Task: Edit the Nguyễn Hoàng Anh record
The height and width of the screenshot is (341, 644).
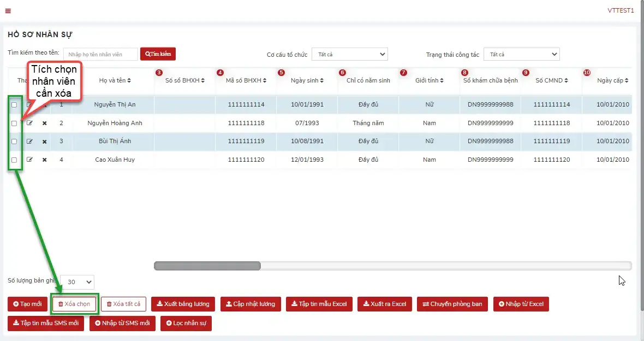Action: pos(29,123)
